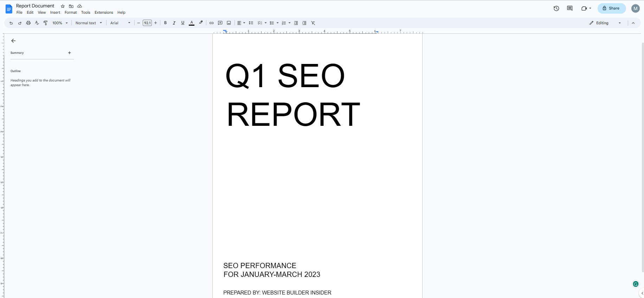The height and width of the screenshot is (298, 644).
Task: Open the M account avatar
Action: (x=636, y=8)
